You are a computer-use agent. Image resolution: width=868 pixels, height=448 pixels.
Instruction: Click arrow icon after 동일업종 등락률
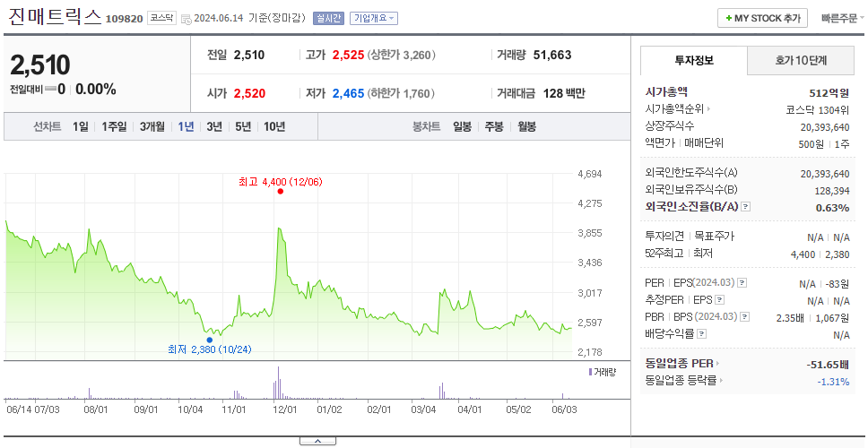723,381
